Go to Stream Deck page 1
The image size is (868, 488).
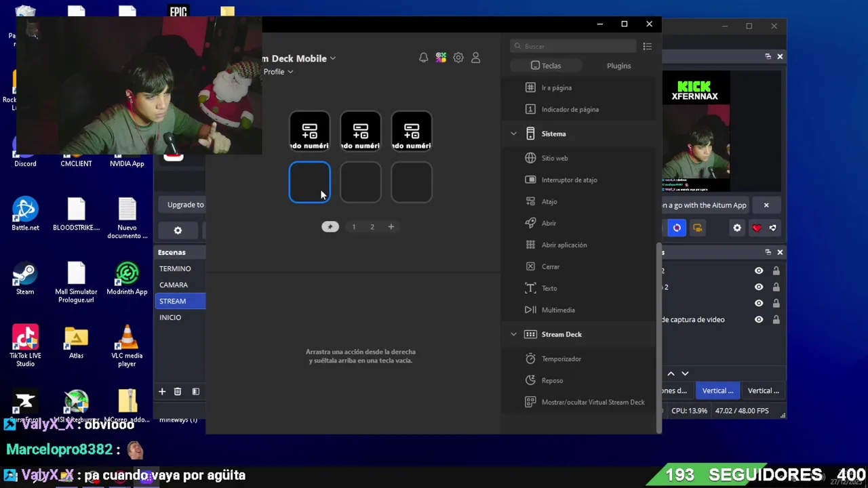point(353,226)
